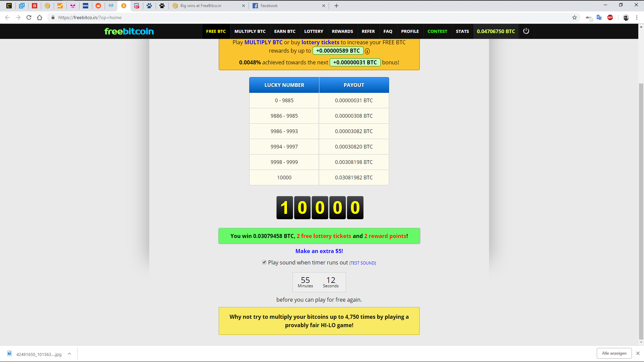Image resolution: width=644 pixels, height=362 pixels.
Task: Open the pinned gold bitcoin coin tab
Action: pos(47,6)
